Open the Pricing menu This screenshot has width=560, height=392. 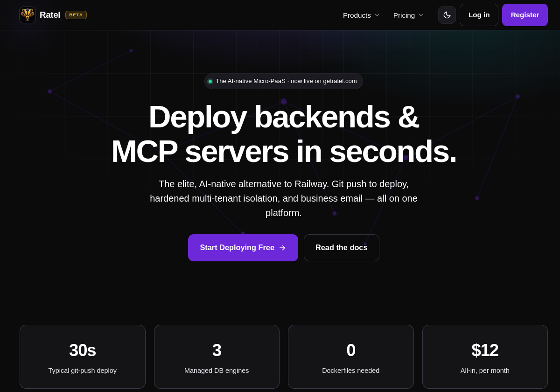coord(408,15)
